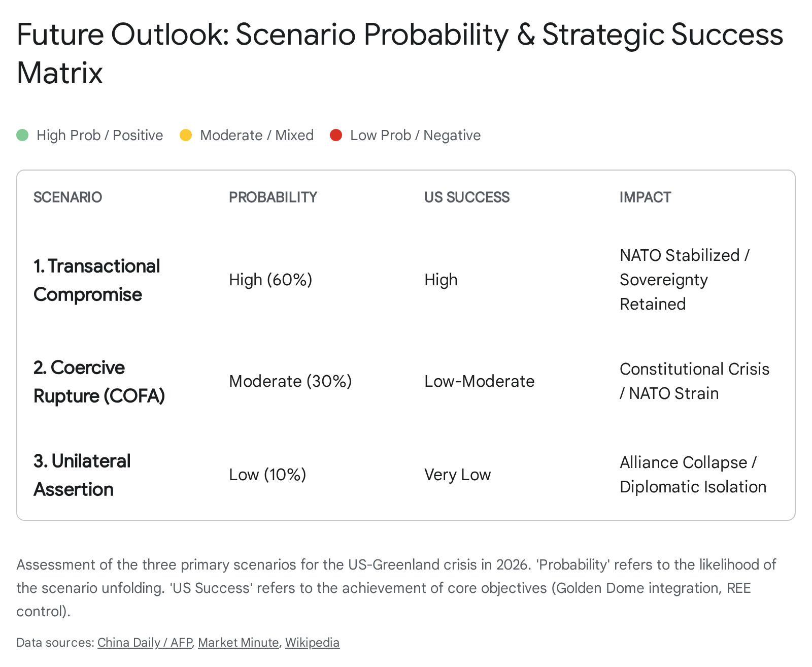Click the red Low Prob legend dot
Image resolution: width=812 pixels, height=667 pixels.
[x=336, y=135]
